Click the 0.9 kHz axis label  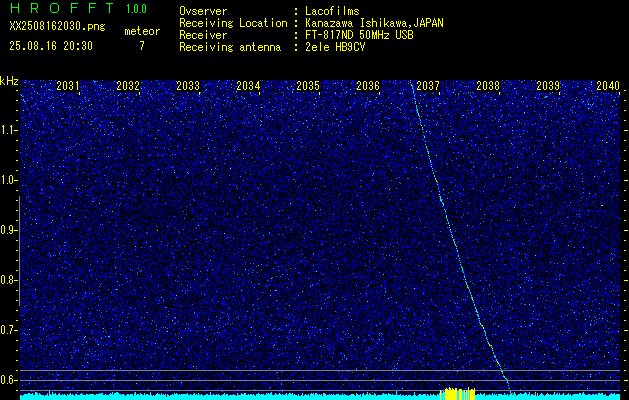[9, 230]
